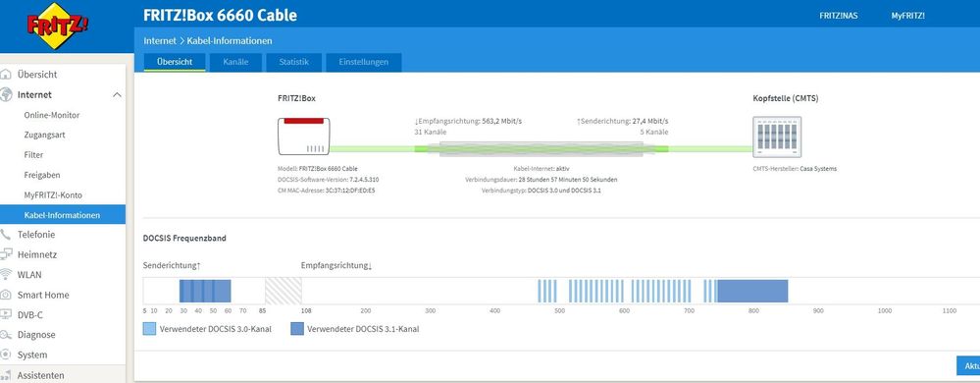Click the '5 Kanäle' text
Viewport: 980px width, 383px height.
pyautogui.click(x=654, y=132)
